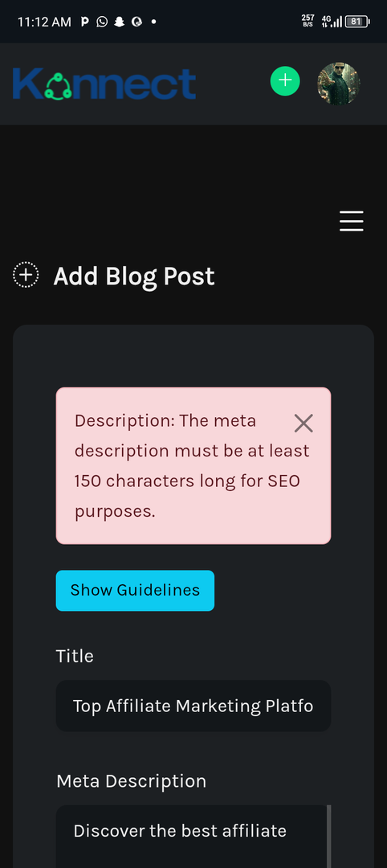Click the Add Blog Post heading
The width and height of the screenshot is (387, 868).
point(134,276)
